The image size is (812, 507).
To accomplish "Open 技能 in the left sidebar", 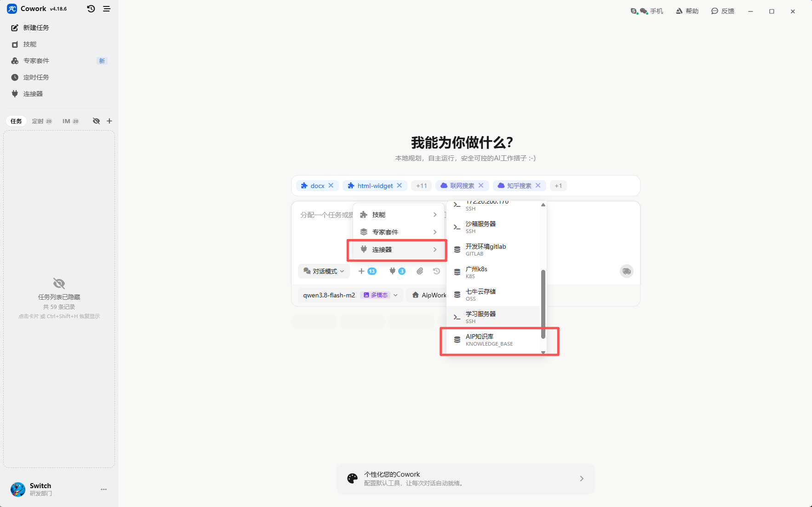I will tap(59, 44).
